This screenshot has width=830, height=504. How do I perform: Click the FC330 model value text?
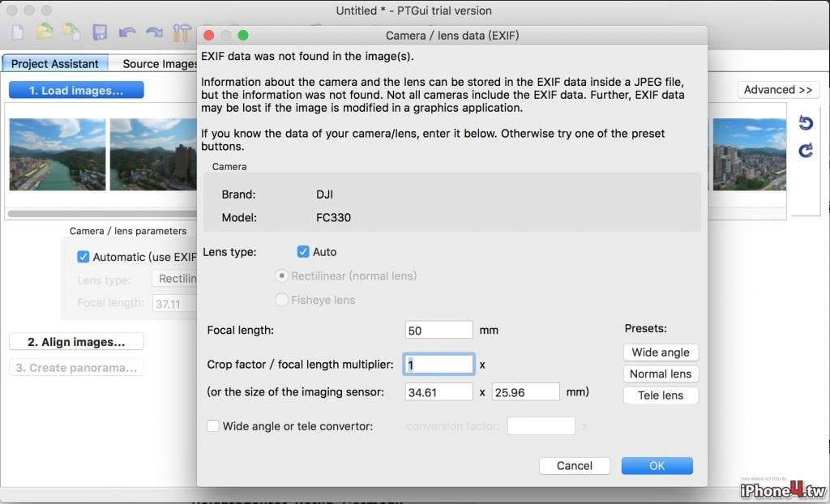333,218
